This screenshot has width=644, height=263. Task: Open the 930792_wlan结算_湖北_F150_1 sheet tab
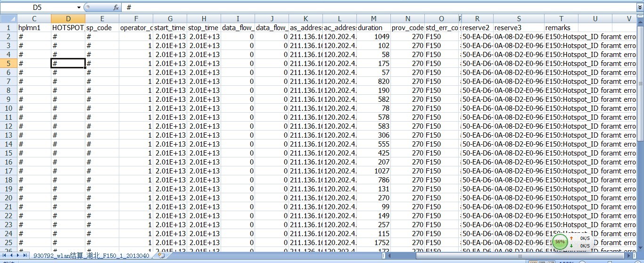pos(92,255)
